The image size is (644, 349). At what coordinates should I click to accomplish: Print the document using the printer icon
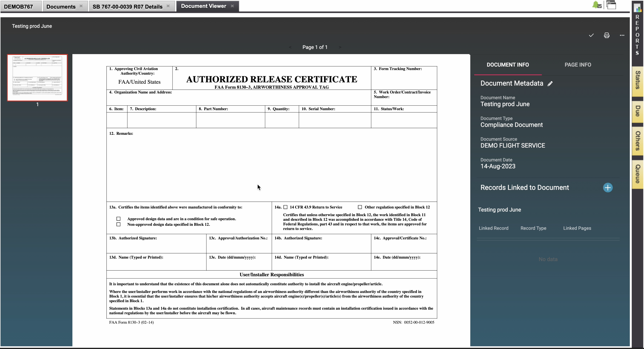[x=606, y=35]
